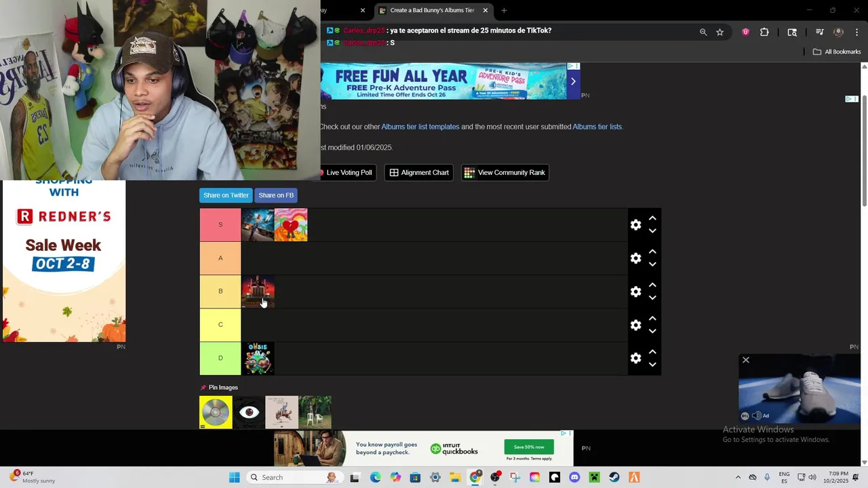The height and width of the screenshot is (488, 868).
Task: Select the first album in S tier
Action: click(258, 225)
